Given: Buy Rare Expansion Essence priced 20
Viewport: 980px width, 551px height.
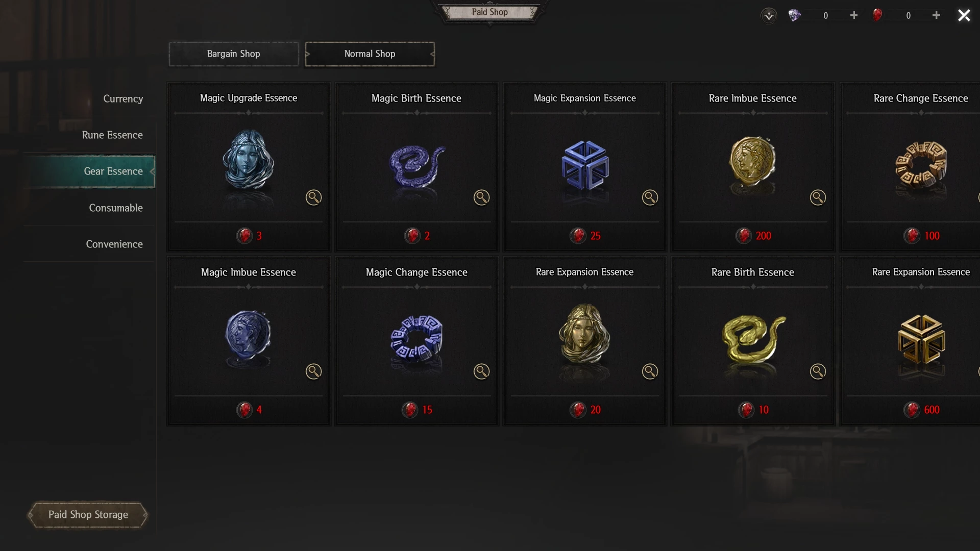Looking at the screenshot, I should pyautogui.click(x=585, y=410).
